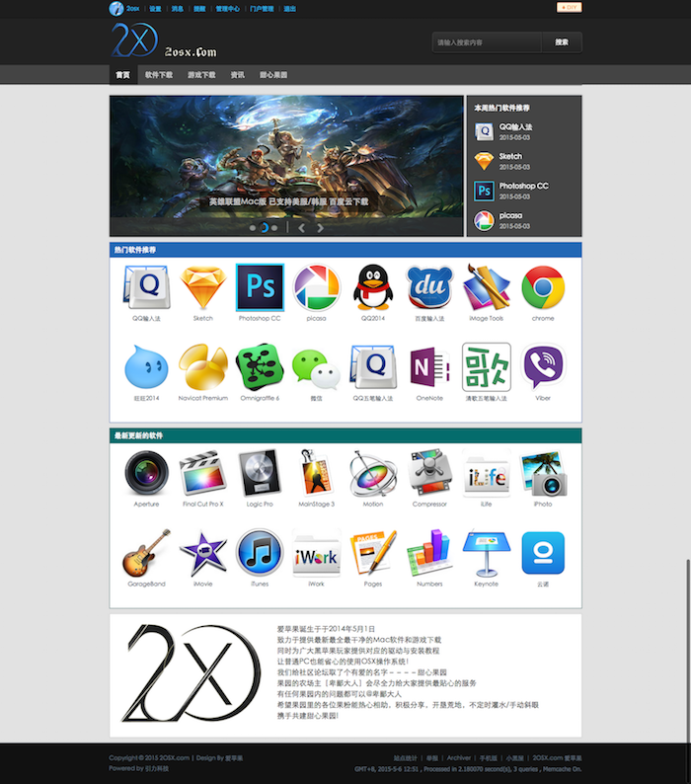Screen dimensions: 691x784
Task: Select the third carousel indicator dot
Action: pos(274,228)
